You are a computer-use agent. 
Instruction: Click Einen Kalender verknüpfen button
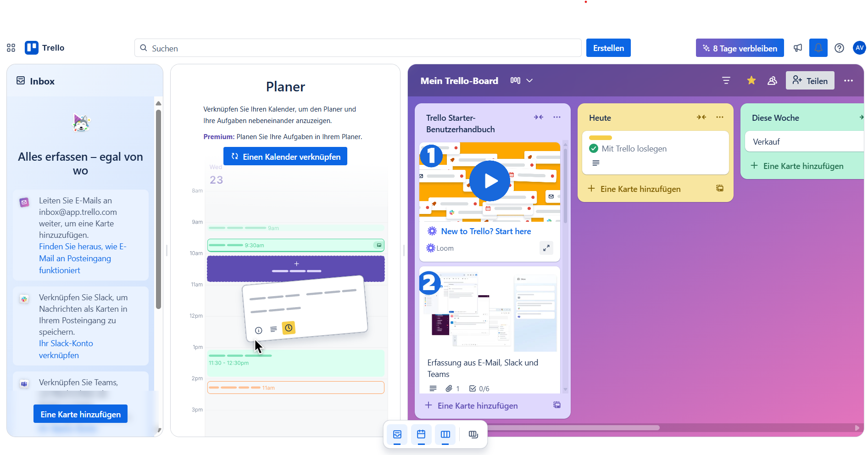coord(285,157)
